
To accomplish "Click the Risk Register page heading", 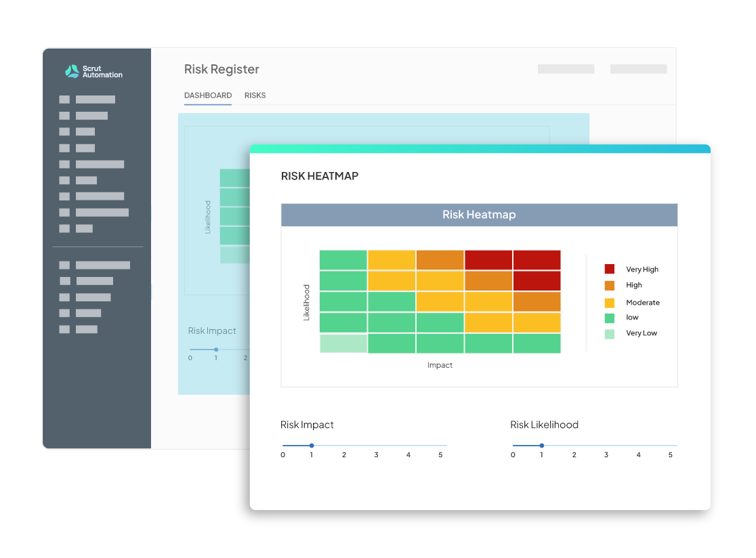I will coord(222,69).
